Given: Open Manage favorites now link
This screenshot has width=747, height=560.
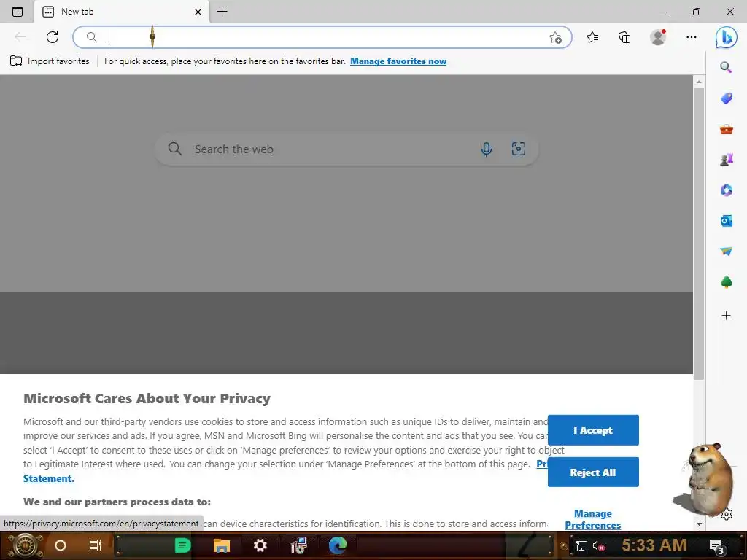Looking at the screenshot, I should pos(398,61).
